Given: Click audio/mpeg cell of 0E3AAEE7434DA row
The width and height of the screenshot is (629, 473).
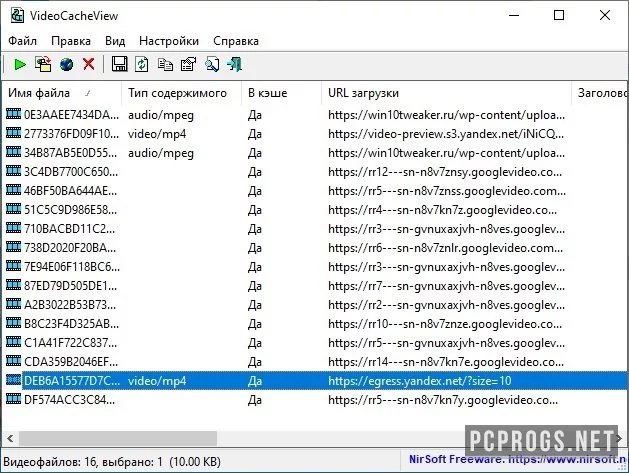Looking at the screenshot, I should 161,115.
